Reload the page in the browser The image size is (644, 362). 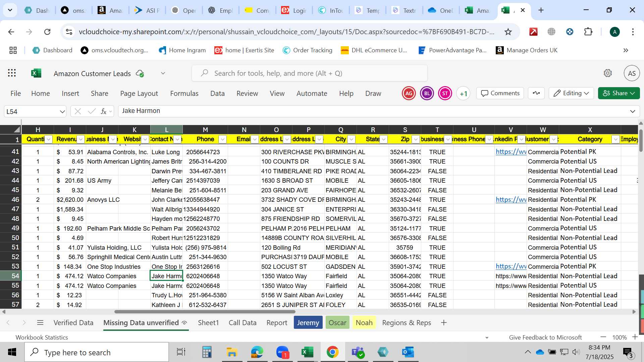click(47, 32)
